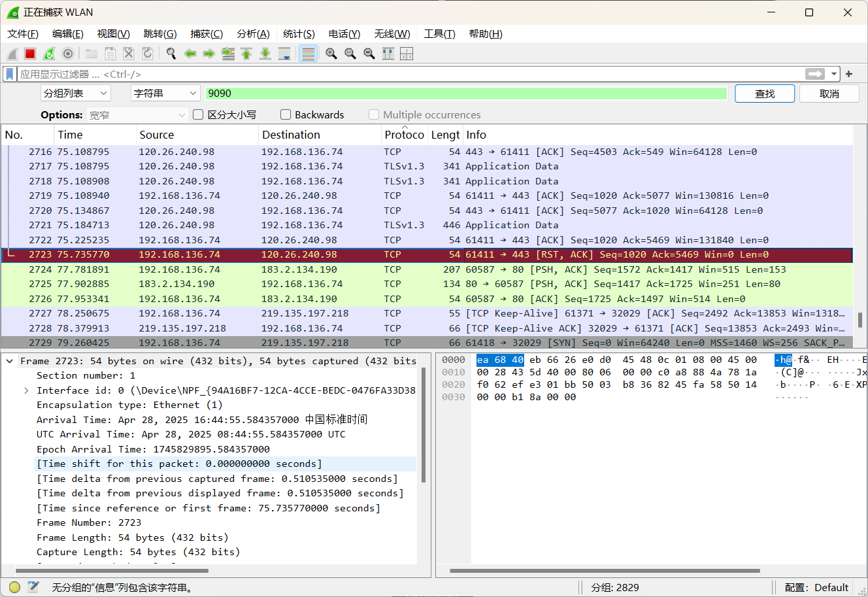Enable the Backwards search checkbox
The height and width of the screenshot is (597, 868).
(x=286, y=114)
